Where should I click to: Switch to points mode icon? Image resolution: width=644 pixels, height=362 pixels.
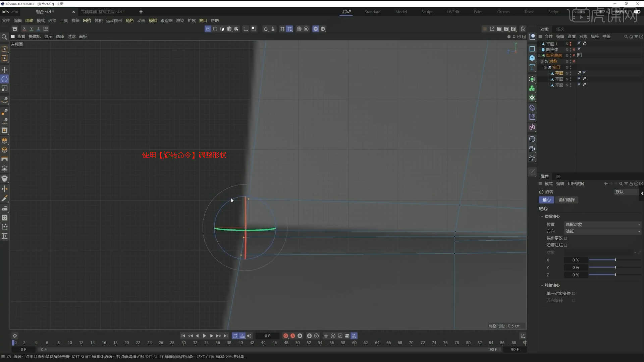click(208, 29)
